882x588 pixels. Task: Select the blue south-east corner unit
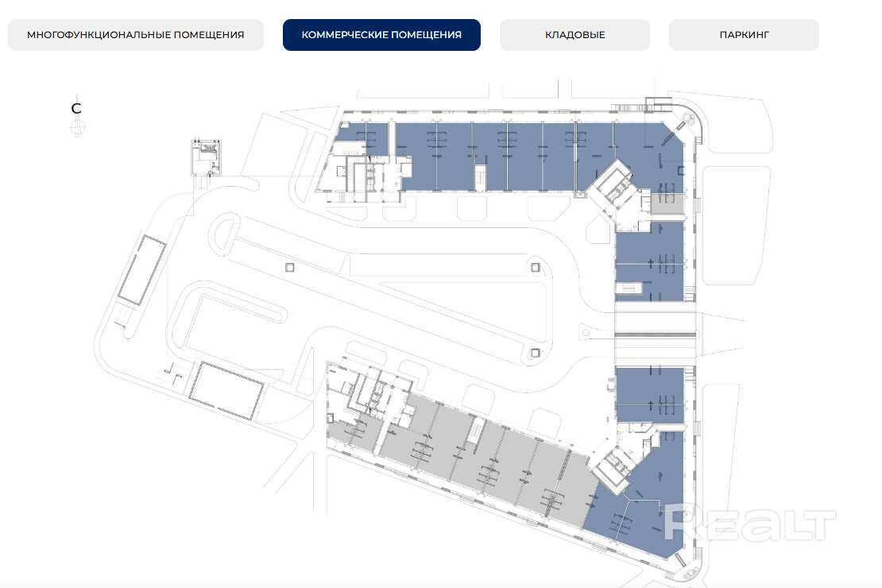pyautogui.click(x=636, y=516)
